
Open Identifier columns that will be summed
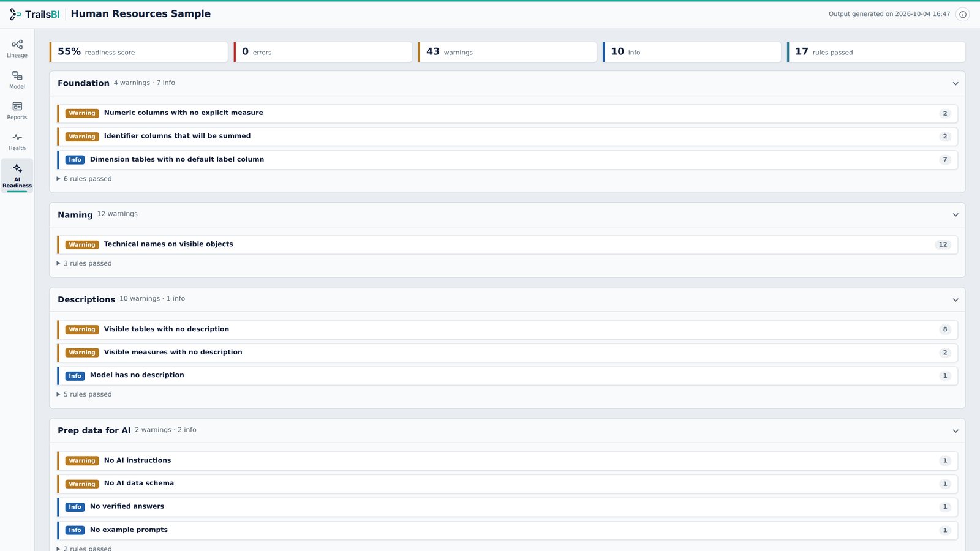tap(507, 137)
